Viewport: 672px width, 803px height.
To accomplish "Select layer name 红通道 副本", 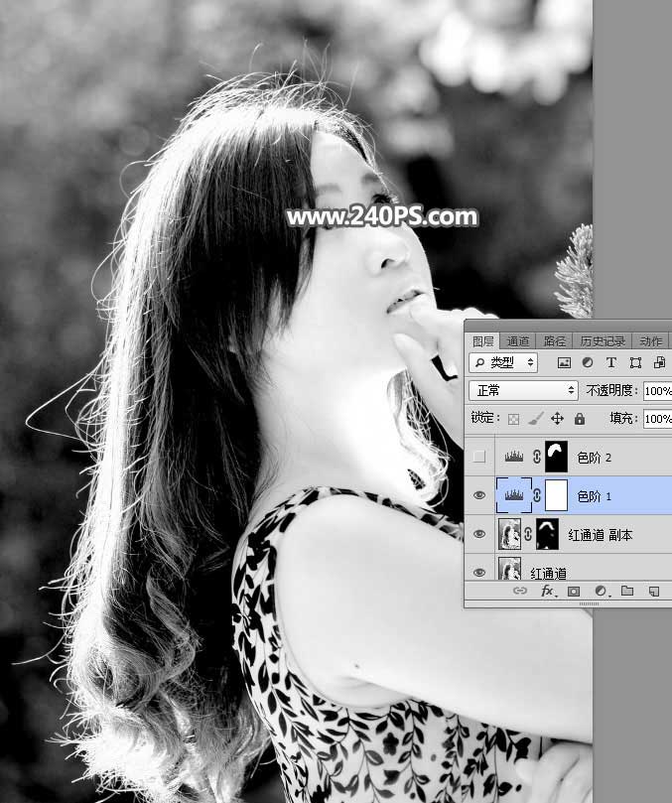I will (x=601, y=535).
